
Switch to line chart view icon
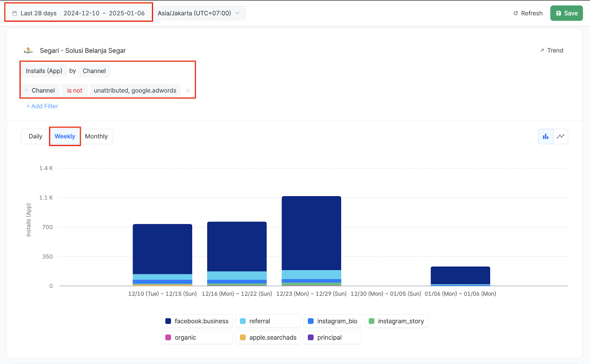[560, 136]
